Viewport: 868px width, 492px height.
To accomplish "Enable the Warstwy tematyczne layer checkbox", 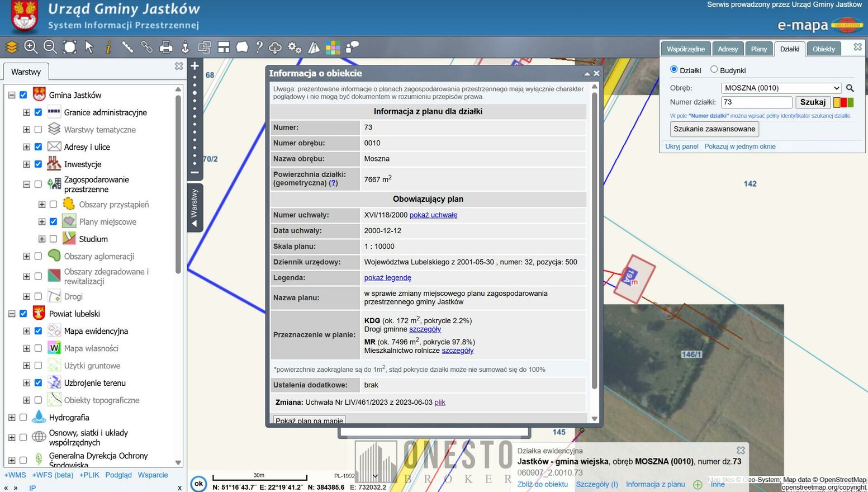I will (x=38, y=130).
